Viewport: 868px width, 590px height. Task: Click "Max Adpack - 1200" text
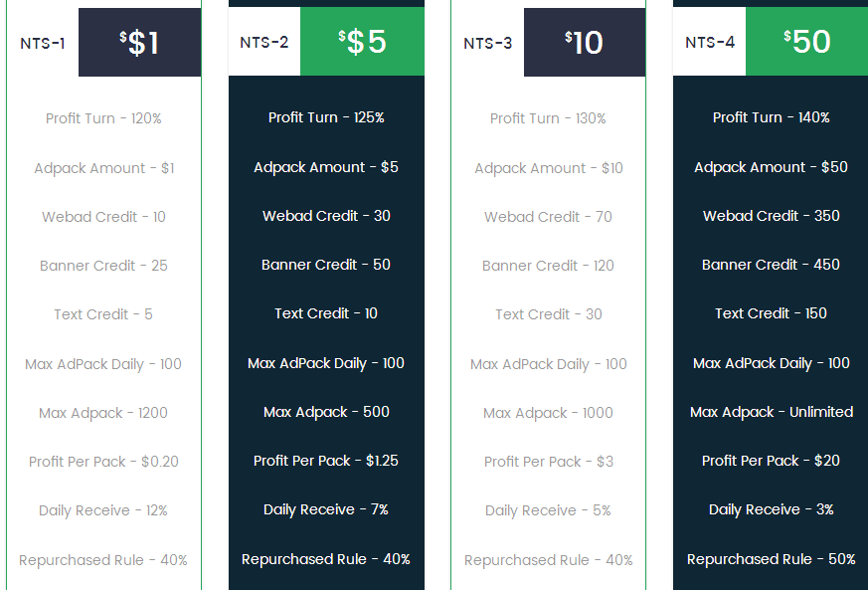(x=103, y=413)
